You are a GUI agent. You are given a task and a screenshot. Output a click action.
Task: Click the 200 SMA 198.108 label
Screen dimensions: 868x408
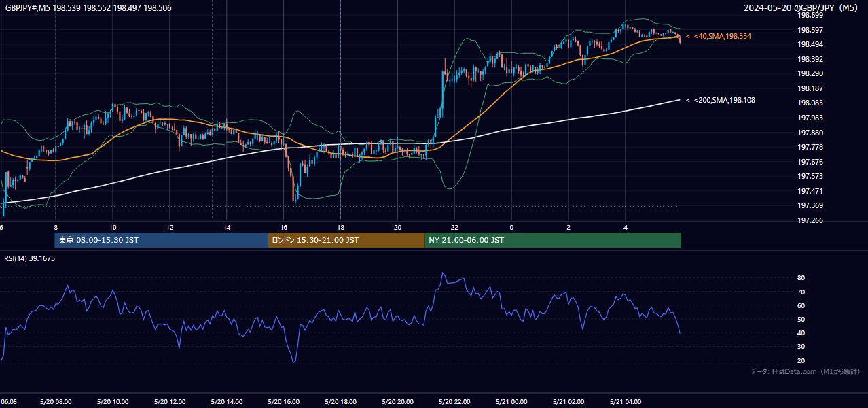tap(721, 100)
